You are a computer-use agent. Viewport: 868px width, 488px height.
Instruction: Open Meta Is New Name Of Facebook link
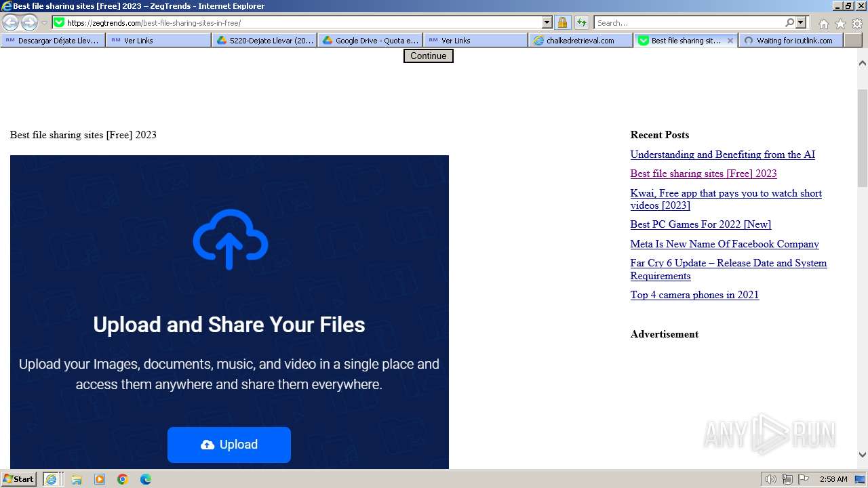tap(725, 244)
